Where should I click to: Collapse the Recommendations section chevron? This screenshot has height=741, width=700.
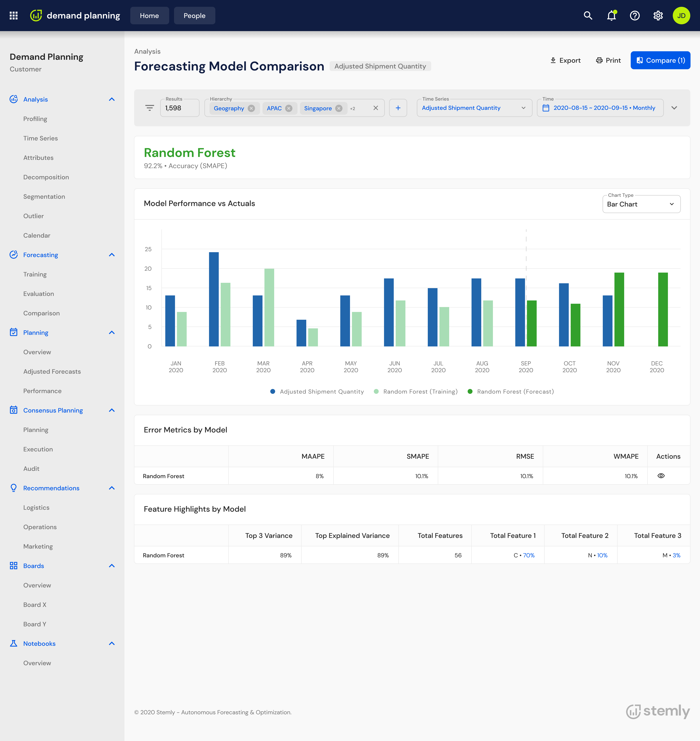point(112,488)
